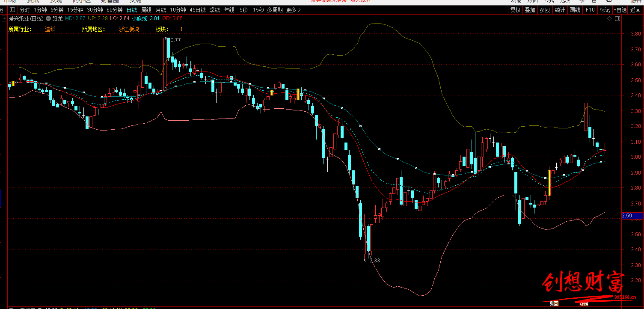
Task: Click the 3.77 high price marker
Action: [x=175, y=40]
